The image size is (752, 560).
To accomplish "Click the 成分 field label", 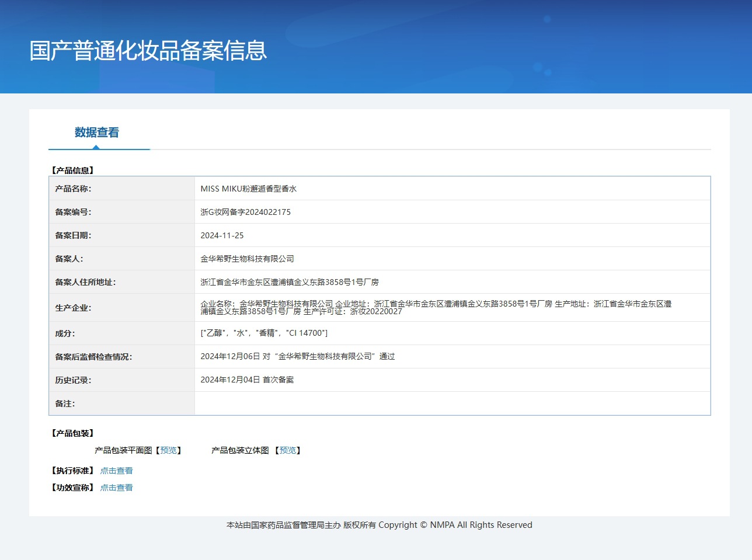I will (65, 333).
